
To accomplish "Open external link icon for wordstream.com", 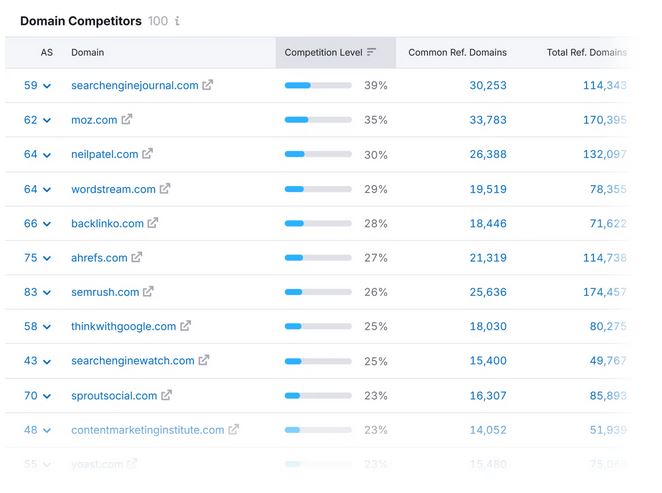I will point(165,188).
